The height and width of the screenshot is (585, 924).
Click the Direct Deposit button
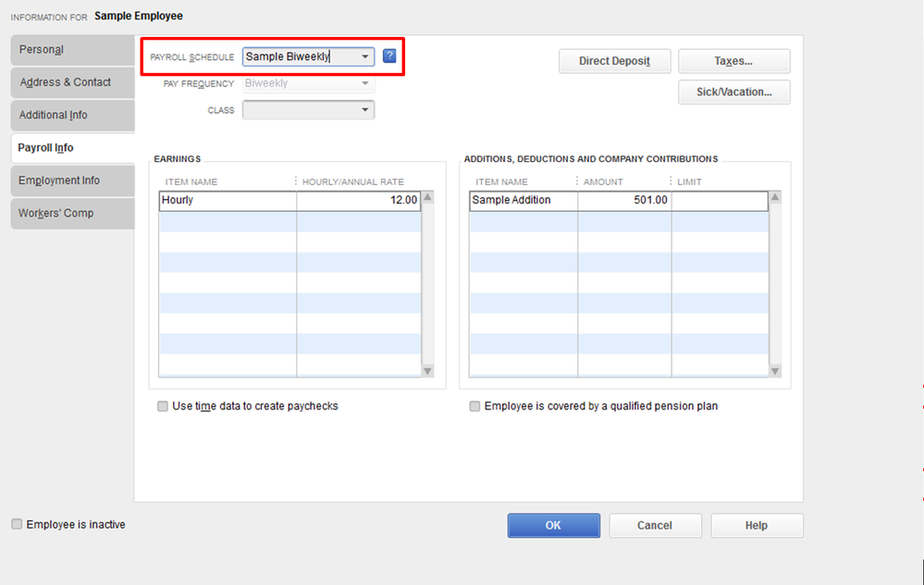(615, 61)
